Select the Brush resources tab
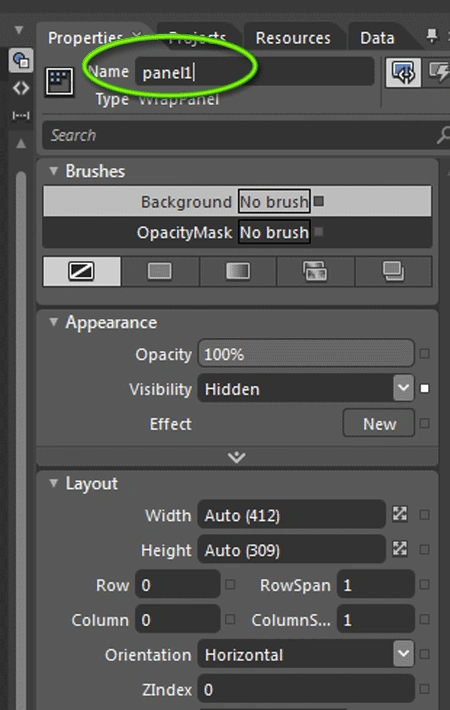Screen dimensions: 450x710 coord(393,271)
